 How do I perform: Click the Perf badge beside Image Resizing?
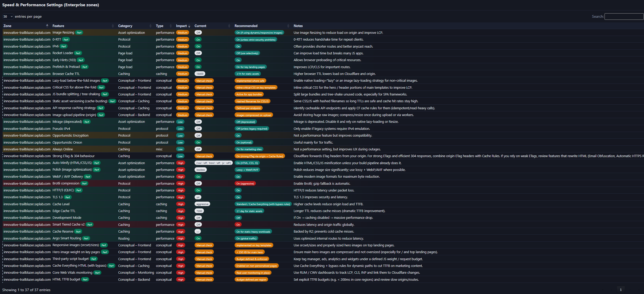click(79, 33)
